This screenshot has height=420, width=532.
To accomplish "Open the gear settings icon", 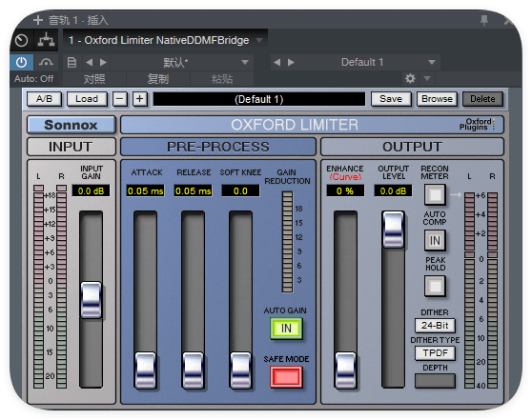I will coord(410,79).
